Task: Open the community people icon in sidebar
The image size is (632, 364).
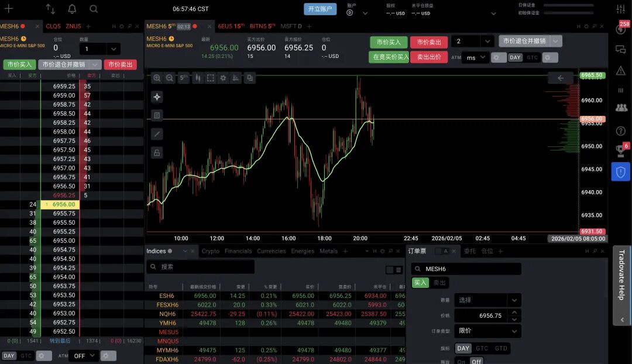Action: point(621,108)
